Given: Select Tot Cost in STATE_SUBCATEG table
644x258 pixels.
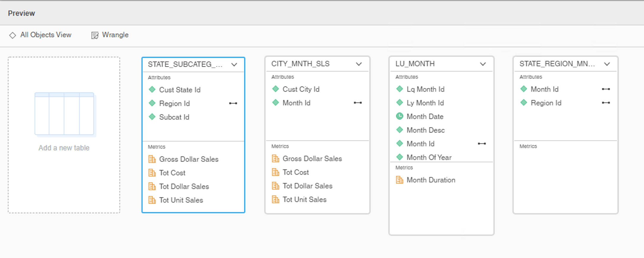Looking at the screenshot, I should (172, 173).
